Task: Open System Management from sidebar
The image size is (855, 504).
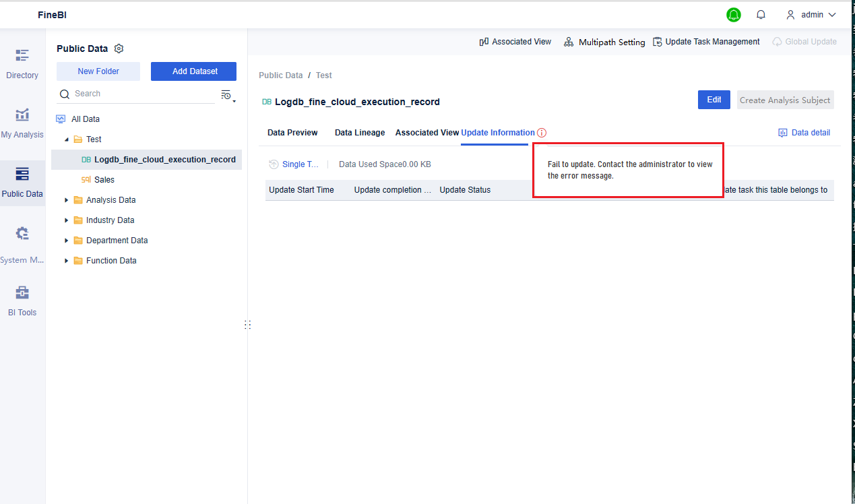Action: [x=22, y=243]
